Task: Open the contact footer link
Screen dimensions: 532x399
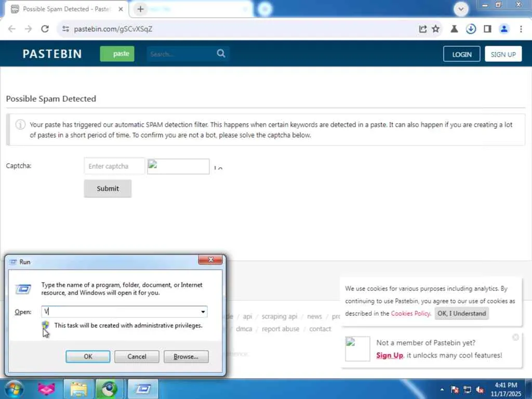Action: pos(320,329)
